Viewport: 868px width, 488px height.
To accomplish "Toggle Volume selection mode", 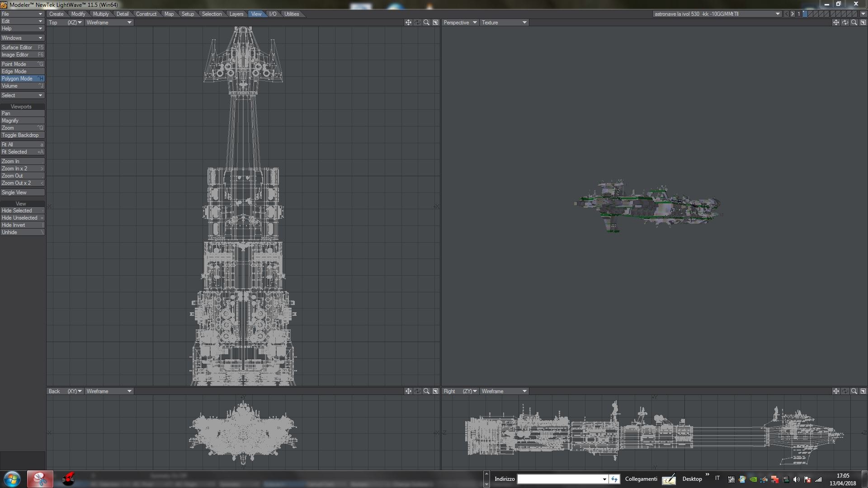I will point(22,86).
